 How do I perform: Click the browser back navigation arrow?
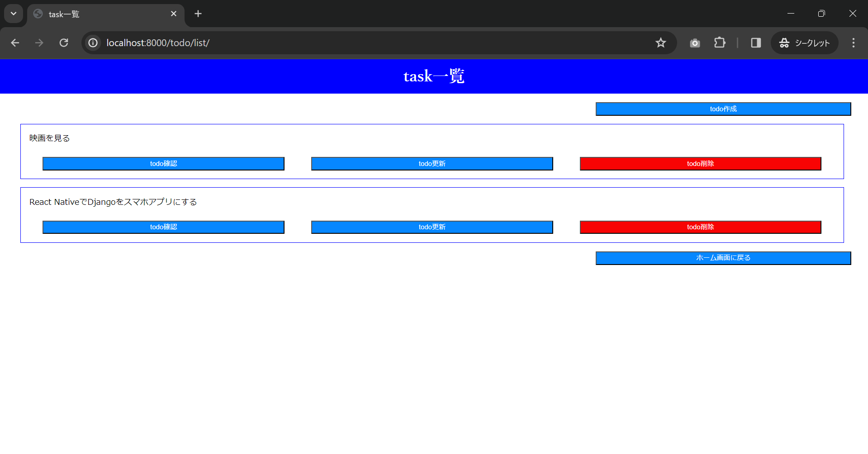point(15,43)
